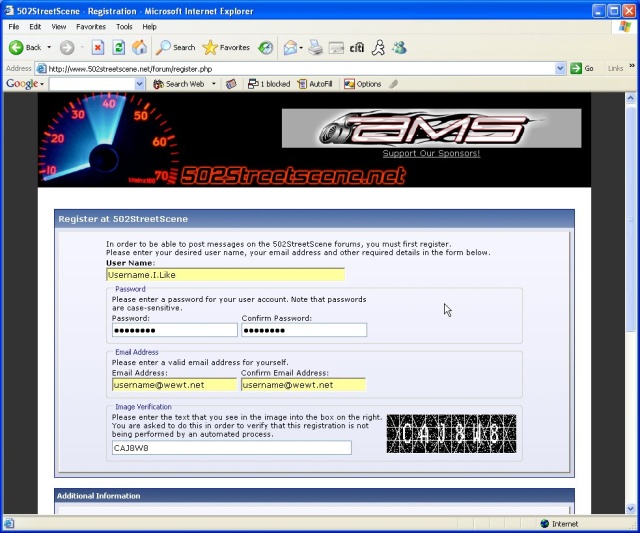The height and width of the screenshot is (533, 640).
Task: Click the Password input field
Action: (174, 330)
